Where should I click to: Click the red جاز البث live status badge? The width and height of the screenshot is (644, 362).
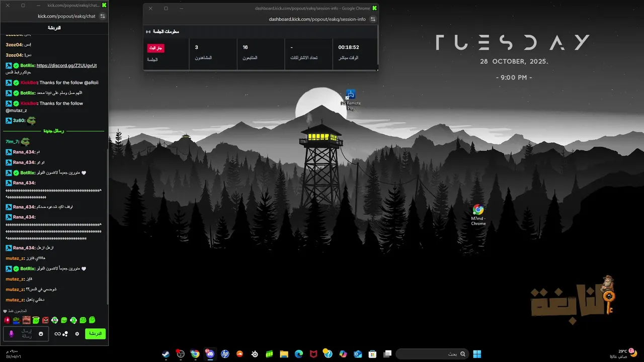155,48
